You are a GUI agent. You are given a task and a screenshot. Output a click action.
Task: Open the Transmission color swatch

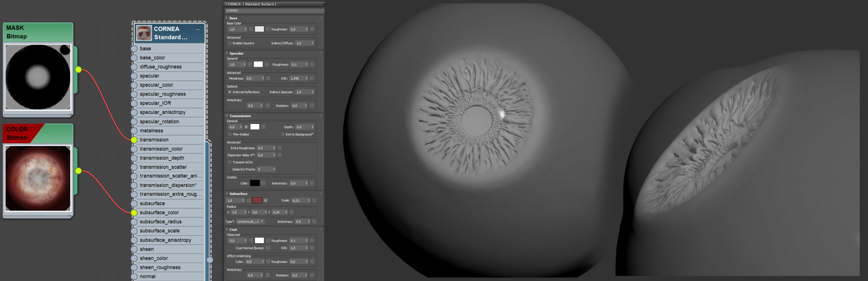coord(255,127)
